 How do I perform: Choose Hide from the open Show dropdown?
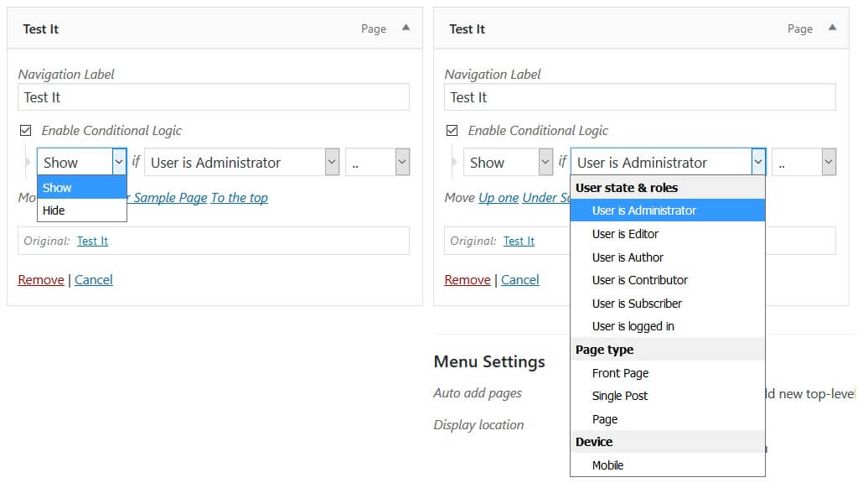click(54, 210)
